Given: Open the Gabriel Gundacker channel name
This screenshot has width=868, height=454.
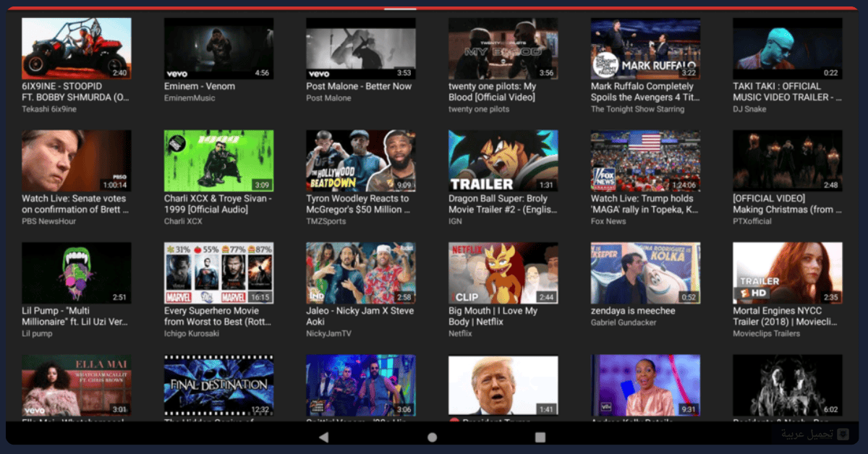Looking at the screenshot, I should click(x=624, y=322).
